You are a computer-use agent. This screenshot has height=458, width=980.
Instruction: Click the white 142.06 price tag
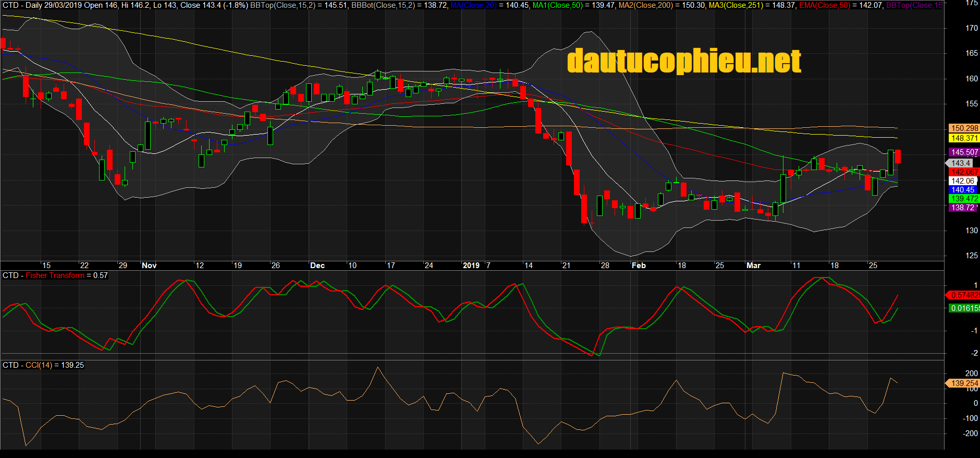coord(962,181)
